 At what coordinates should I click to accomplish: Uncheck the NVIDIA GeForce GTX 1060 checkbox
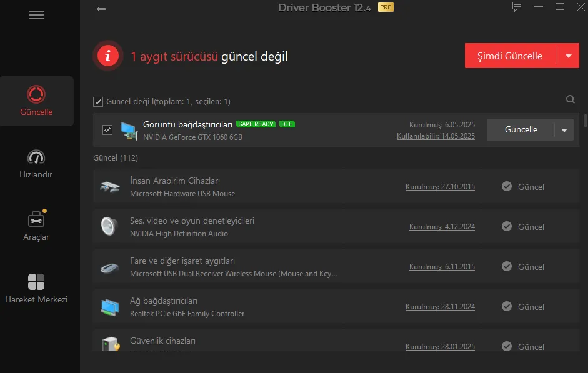107,130
